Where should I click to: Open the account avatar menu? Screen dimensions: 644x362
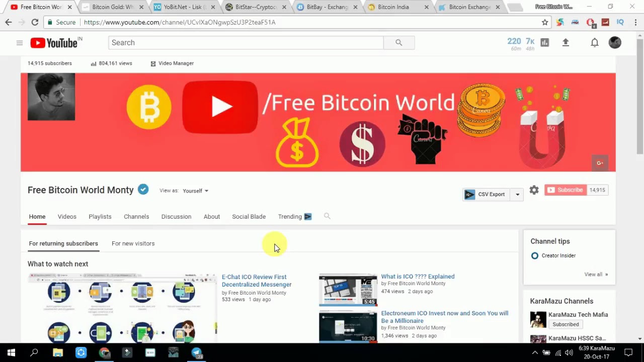(x=615, y=43)
